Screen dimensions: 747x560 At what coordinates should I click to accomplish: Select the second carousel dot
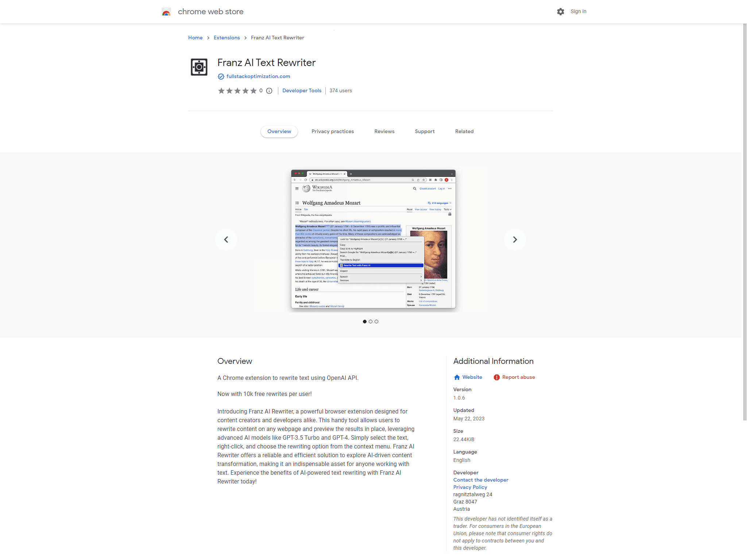click(371, 322)
